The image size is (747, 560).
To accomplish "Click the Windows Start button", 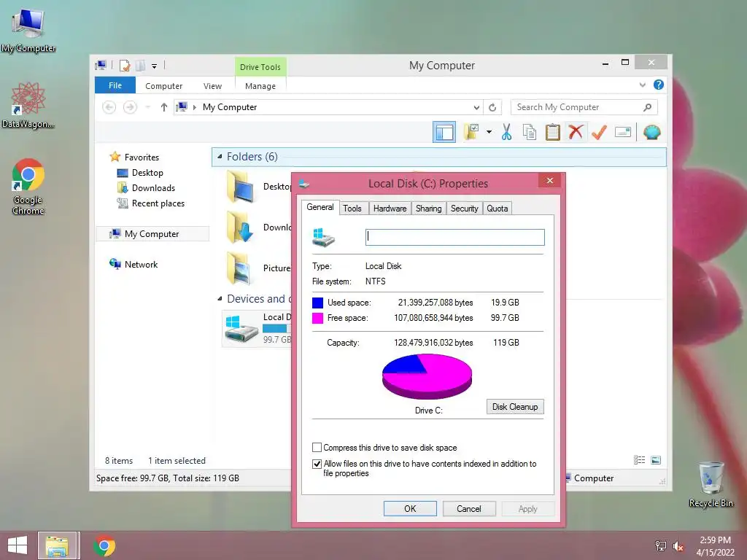I will click(18, 545).
